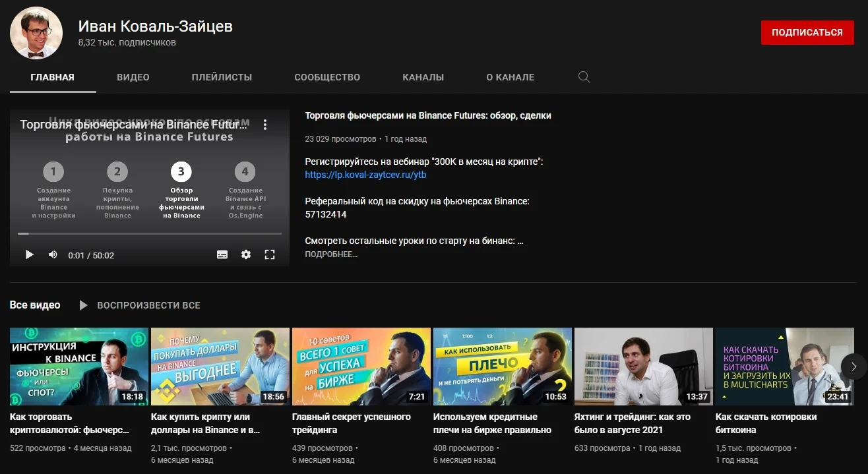Open thumbnail Всего 1 совет 7:21
This screenshot has width=868, height=474.
[x=361, y=367]
